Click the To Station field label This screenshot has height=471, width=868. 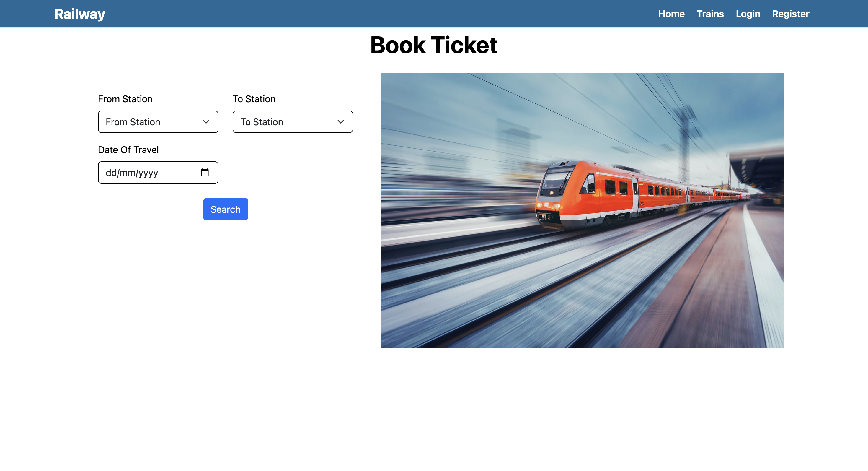click(254, 99)
